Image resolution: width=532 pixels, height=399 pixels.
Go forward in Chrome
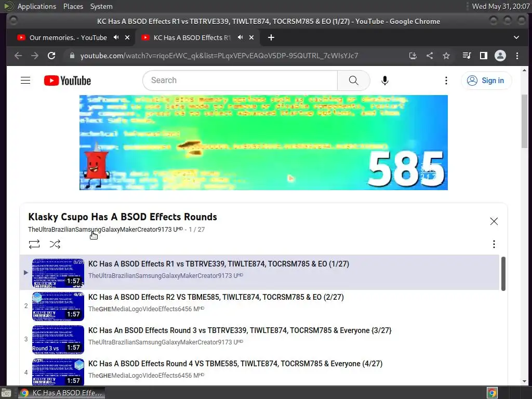click(x=35, y=56)
